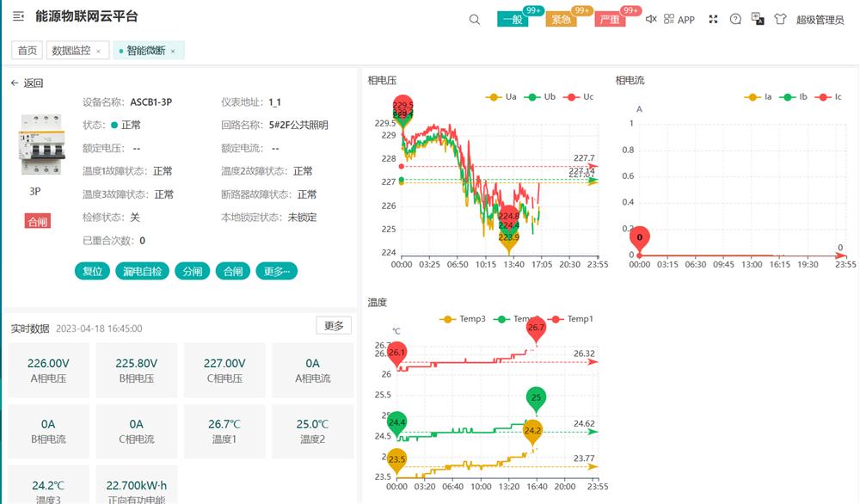Click the 分闸 open-breaker button
The height and width of the screenshot is (504, 860).
tap(192, 271)
